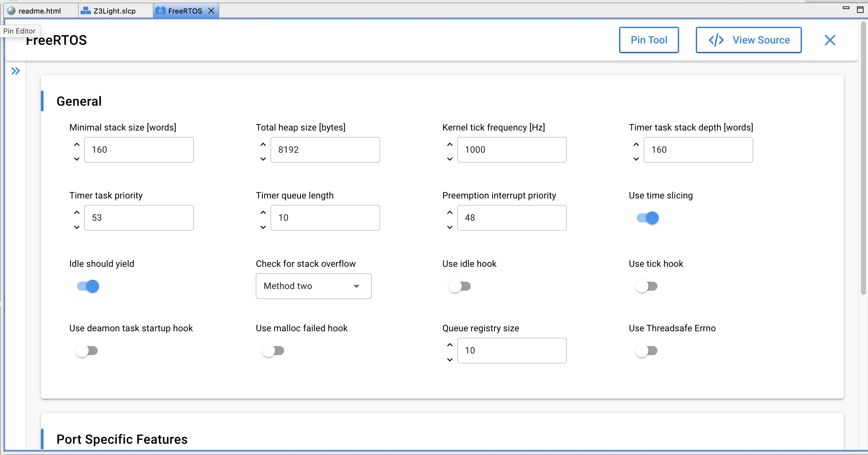The height and width of the screenshot is (455, 868).
Task: Maximize the editor pane icon
Action: 860,9
